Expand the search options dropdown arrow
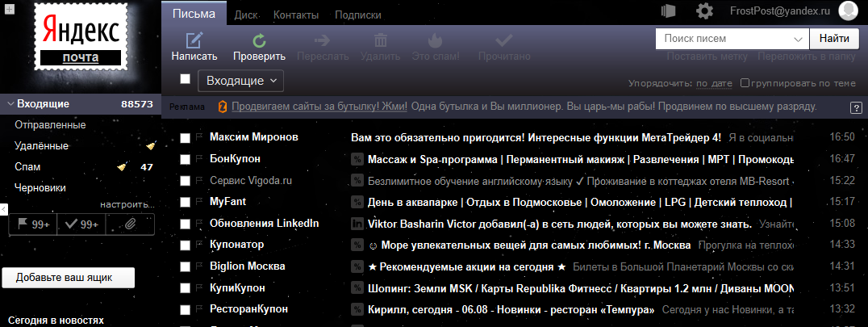 [x=799, y=39]
